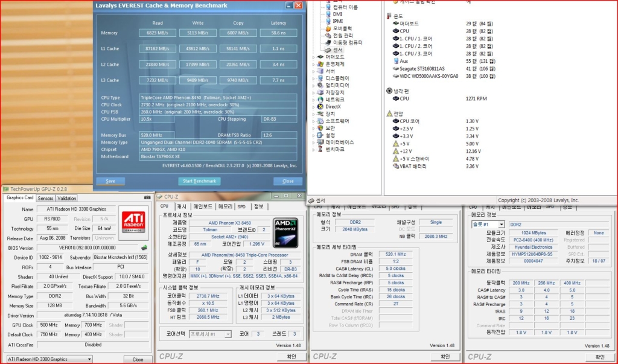Switch to the GPU-Z Sensors tab
The image size is (618, 364).
[45, 199]
